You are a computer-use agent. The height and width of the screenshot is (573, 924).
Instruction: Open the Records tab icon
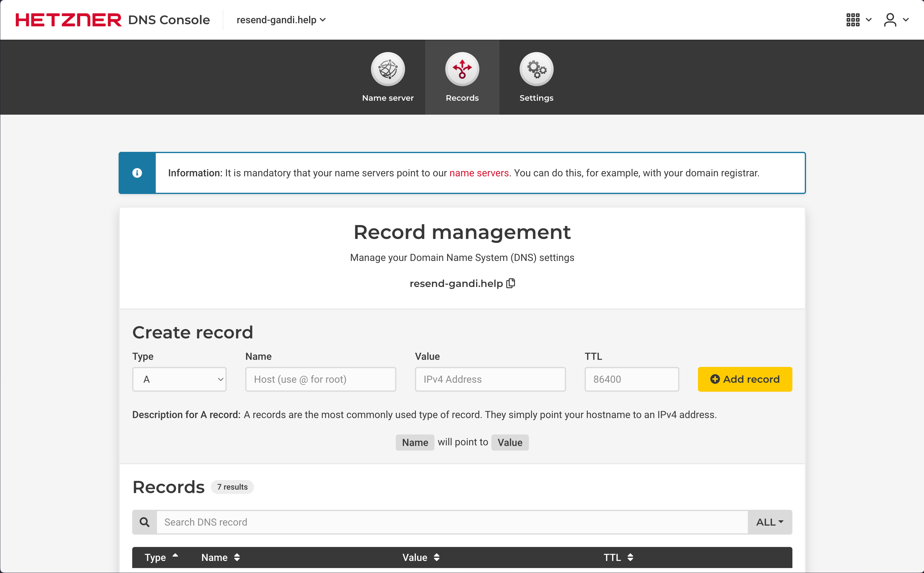[x=462, y=69]
